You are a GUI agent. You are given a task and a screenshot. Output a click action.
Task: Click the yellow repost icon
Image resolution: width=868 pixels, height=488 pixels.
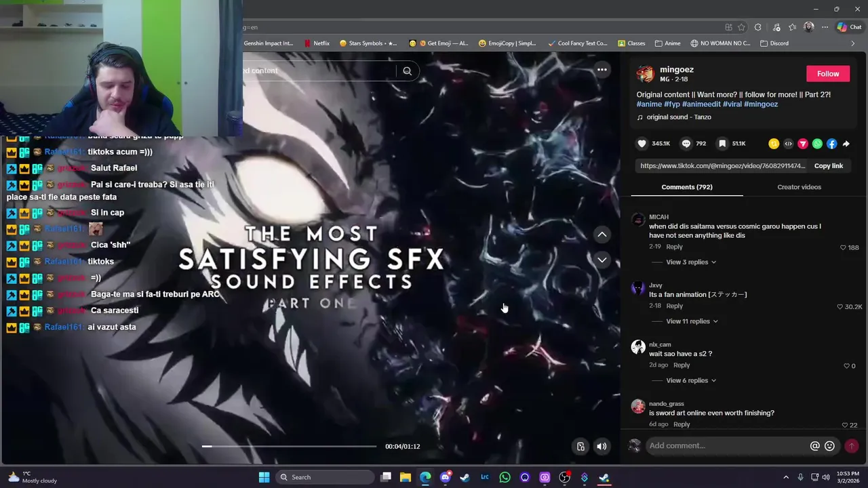774,144
